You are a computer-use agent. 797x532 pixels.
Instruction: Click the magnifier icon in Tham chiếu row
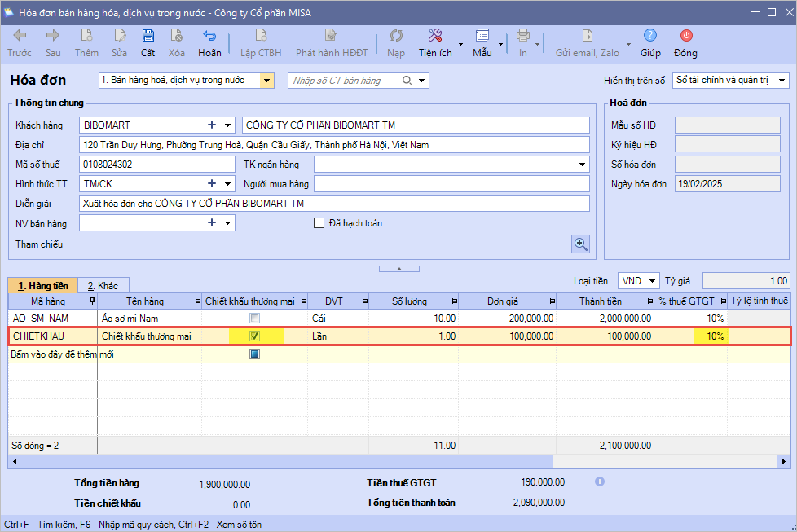click(x=580, y=244)
